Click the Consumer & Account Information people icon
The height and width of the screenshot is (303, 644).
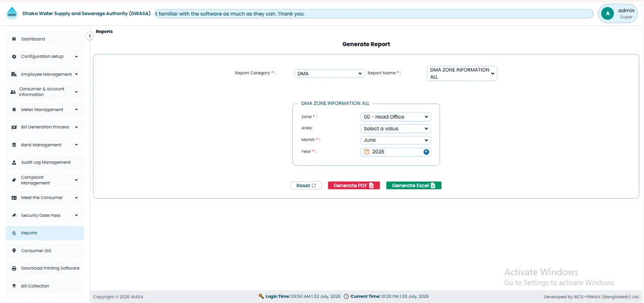[x=13, y=92]
